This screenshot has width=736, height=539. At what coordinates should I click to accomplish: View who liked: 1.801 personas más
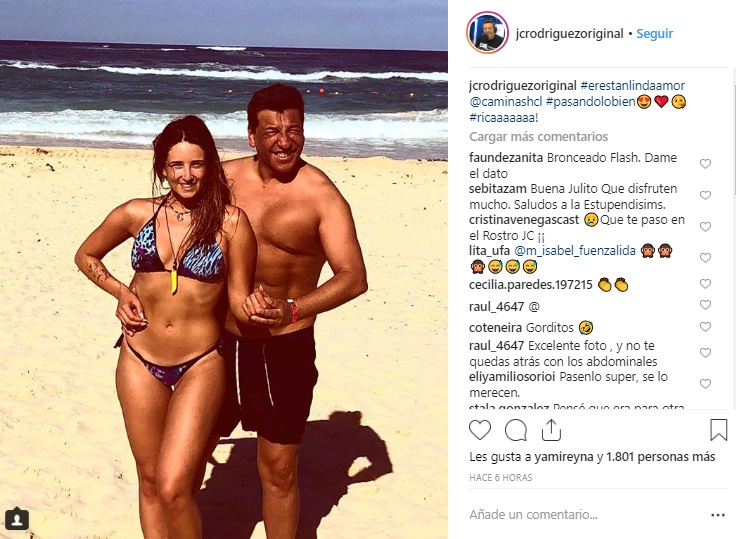pos(661,457)
